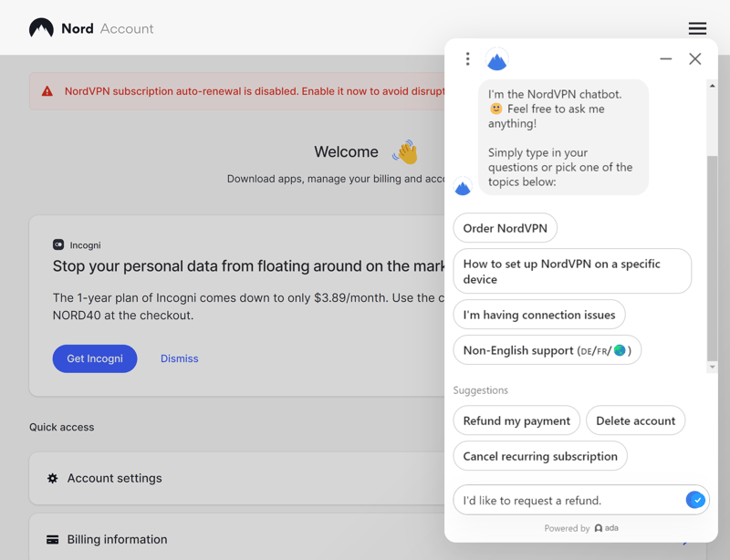Click the red warning triangle icon
This screenshot has width=730, height=560.
pos(47,91)
